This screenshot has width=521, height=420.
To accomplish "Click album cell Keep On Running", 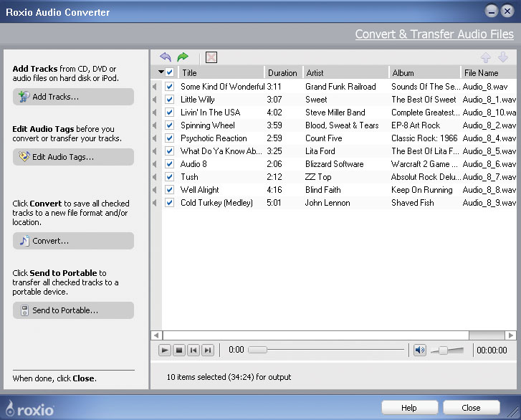I will pyautogui.click(x=421, y=190).
